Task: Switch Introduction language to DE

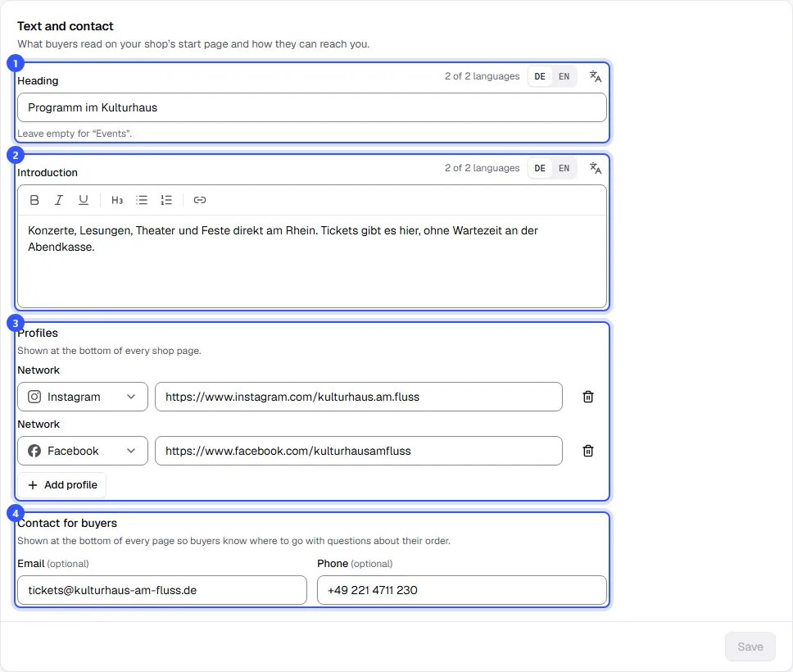Action: click(540, 168)
